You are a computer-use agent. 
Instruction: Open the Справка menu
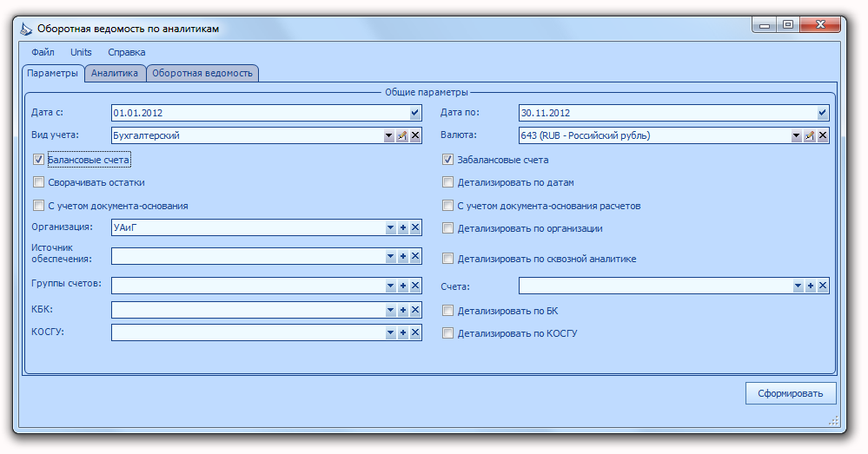tap(127, 53)
